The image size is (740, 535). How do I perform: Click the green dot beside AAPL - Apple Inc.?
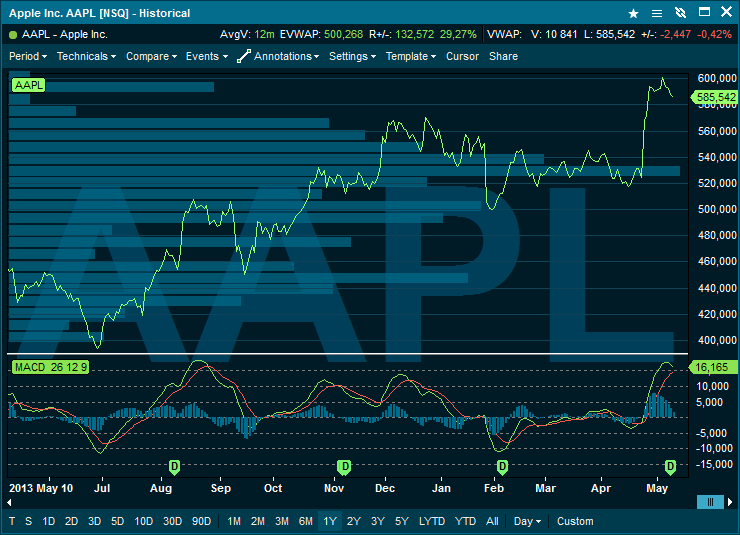coord(13,35)
